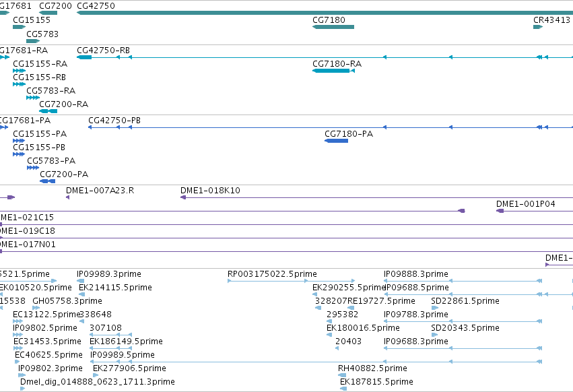Click the SD22861.5prime EST label
Viewport: 573px width, 392px height.
pos(465,301)
